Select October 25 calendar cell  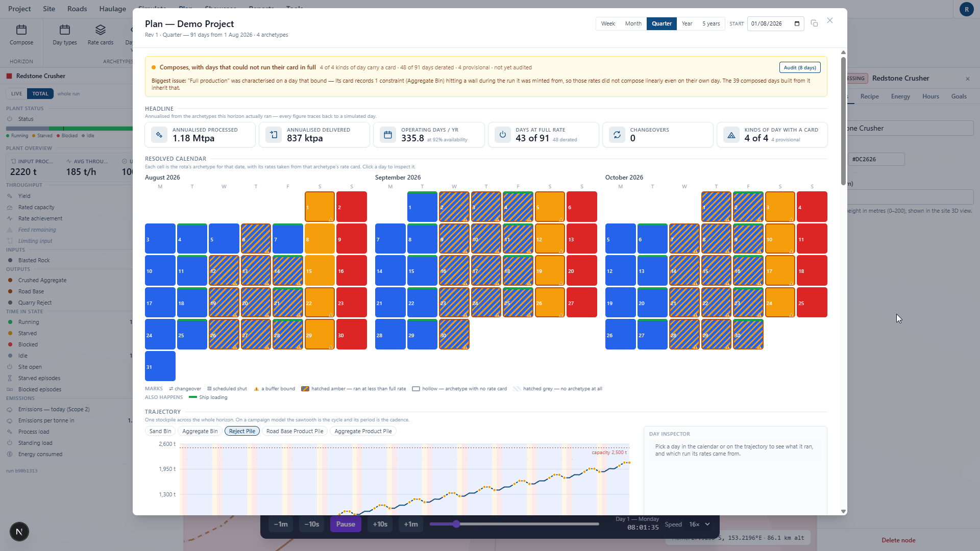click(x=812, y=303)
